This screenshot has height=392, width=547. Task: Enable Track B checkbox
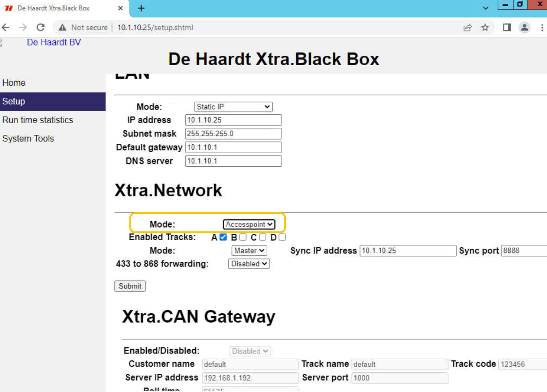243,237
